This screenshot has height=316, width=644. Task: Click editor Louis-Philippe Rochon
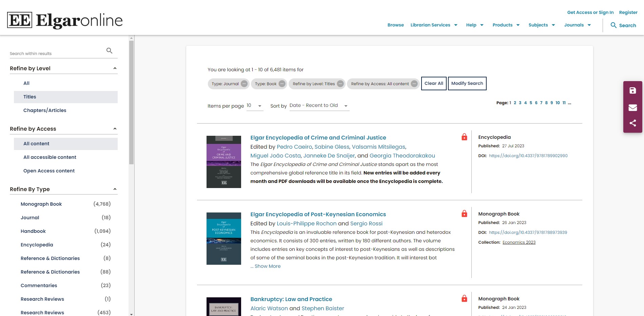(307, 223)
